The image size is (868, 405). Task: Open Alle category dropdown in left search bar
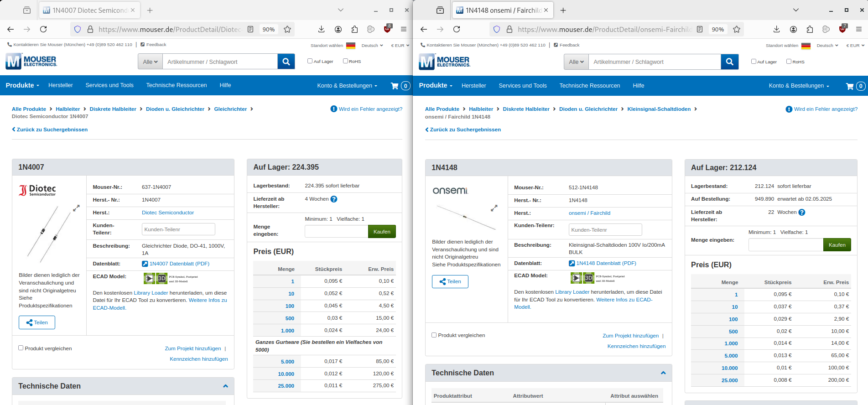point(150,62)
